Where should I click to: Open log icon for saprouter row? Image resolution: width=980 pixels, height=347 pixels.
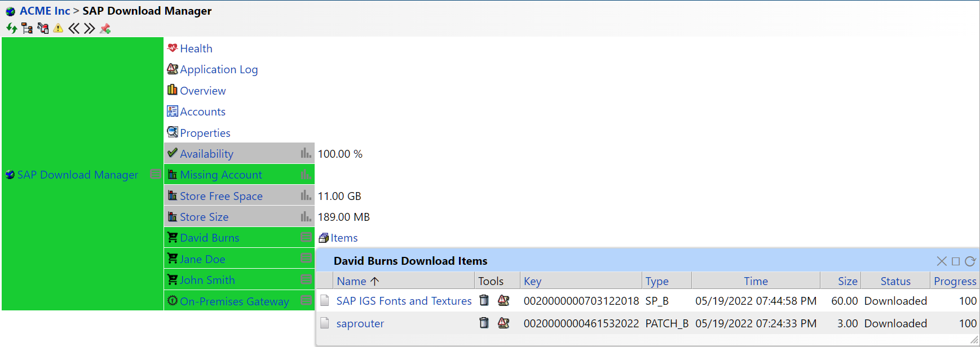tap(504, 323)
